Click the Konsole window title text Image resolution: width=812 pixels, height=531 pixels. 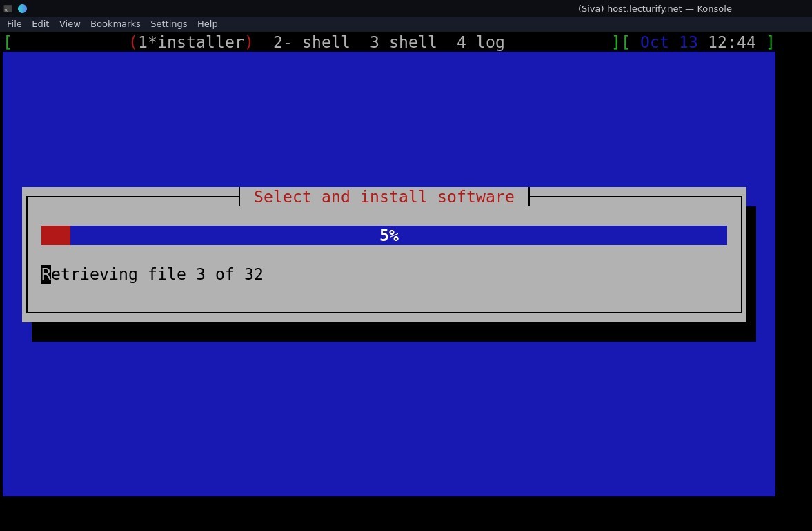[655, 8]
